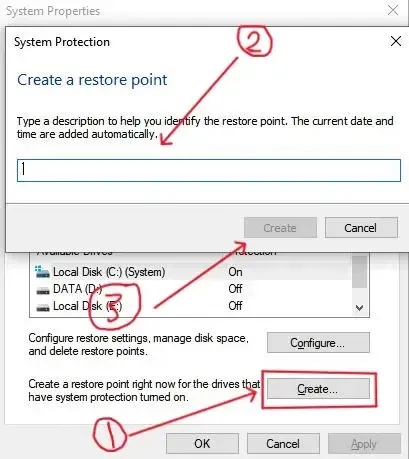Image resolution: width=409 pixels, height=459 pixels.
Task: Click the Local Disk (C:) system drive icon
Action: click(x=42, y=272)
